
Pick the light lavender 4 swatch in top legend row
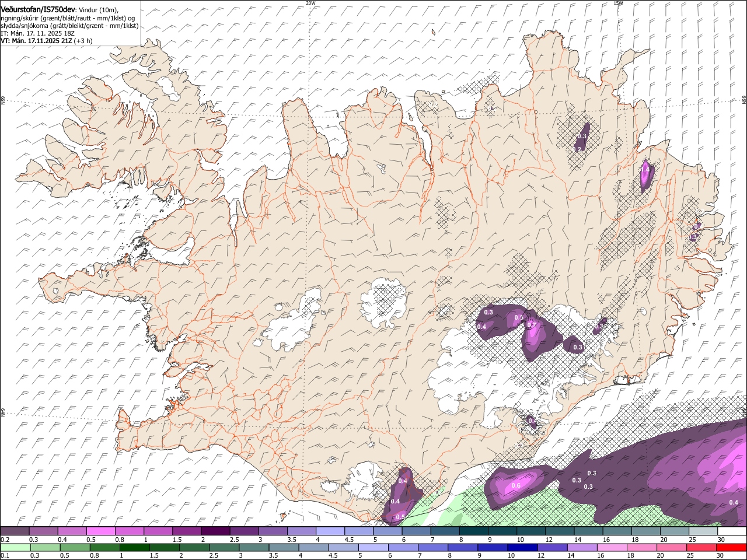point(329,531)
